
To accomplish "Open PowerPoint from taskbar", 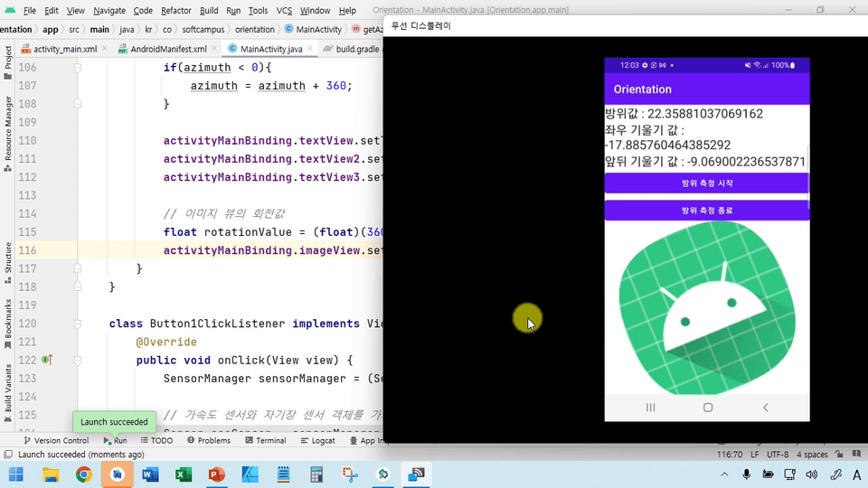I will tap(216, 474).
